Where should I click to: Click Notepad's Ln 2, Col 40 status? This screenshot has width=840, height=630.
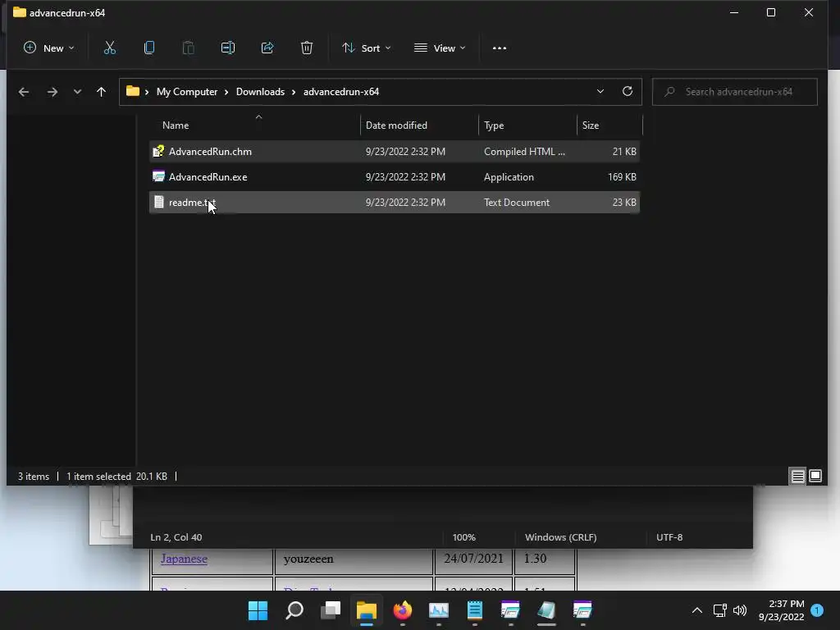pos(176,537)
